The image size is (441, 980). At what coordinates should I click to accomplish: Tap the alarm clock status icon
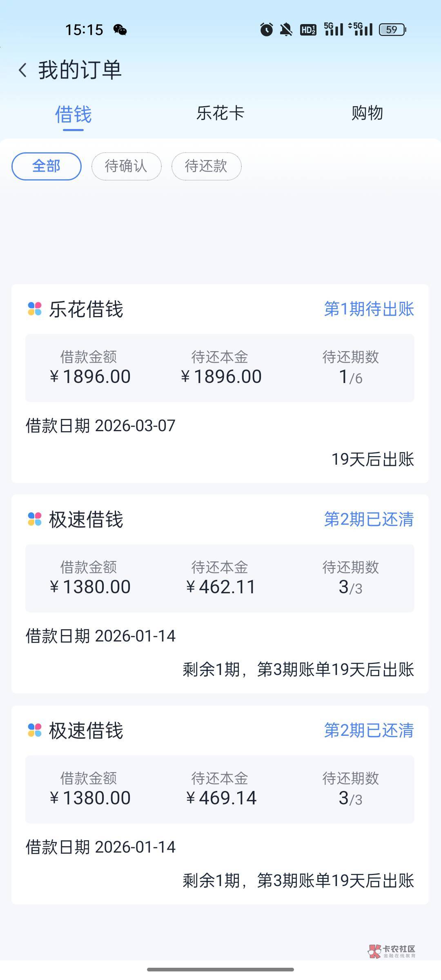pyautogui.click(x=267, y=29)
